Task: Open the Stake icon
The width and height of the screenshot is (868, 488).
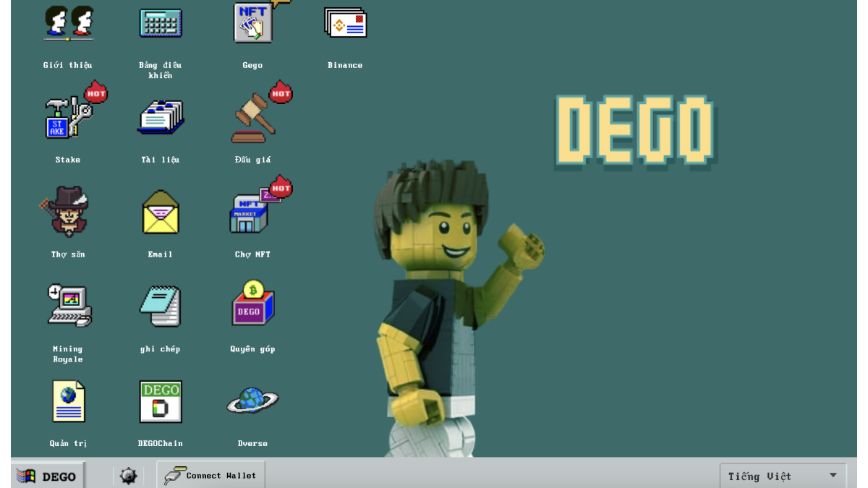Action: pyautogui.click(x=68, y=117)
